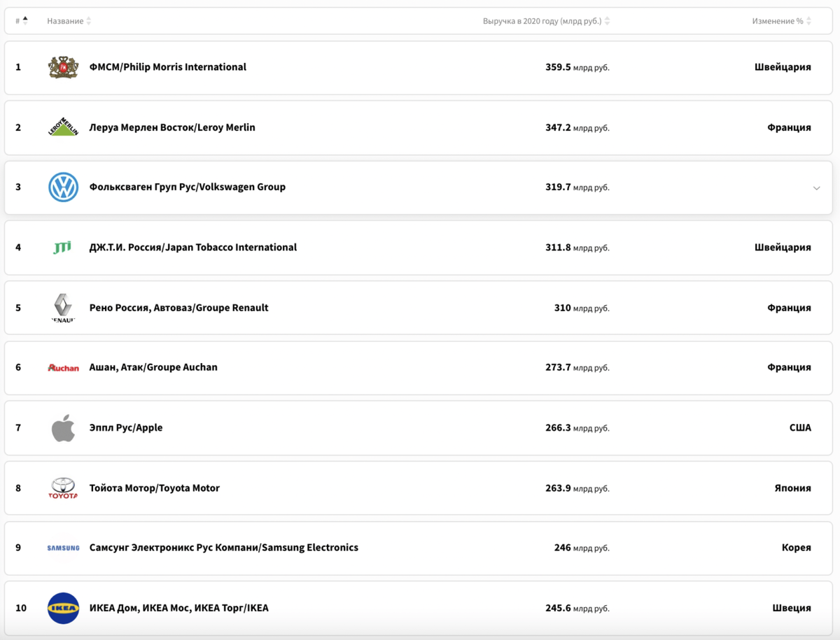Click the Renault logo
Image resolution: width=840 pixels, height=640 pixels.
click(63, 308)
